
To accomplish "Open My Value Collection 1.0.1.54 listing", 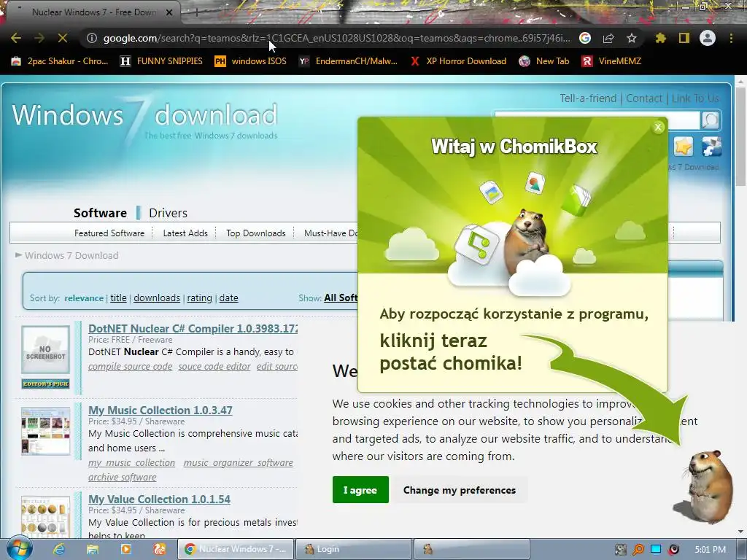I will click(159, 499).
